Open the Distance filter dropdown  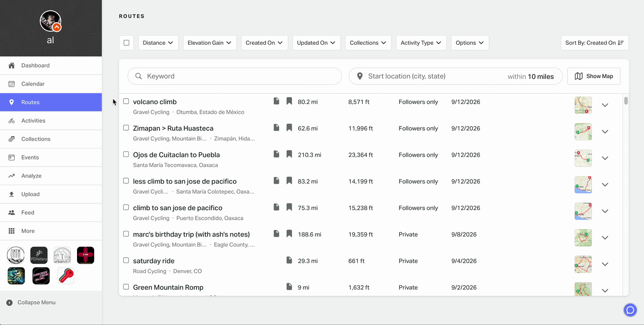point(158,43)
